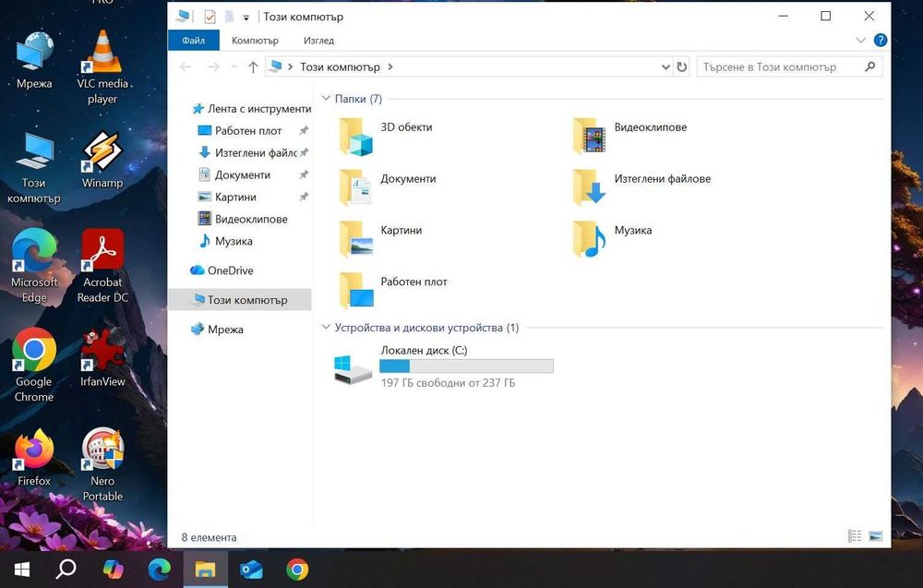Open the Help question mark icon

pos(880,40)
